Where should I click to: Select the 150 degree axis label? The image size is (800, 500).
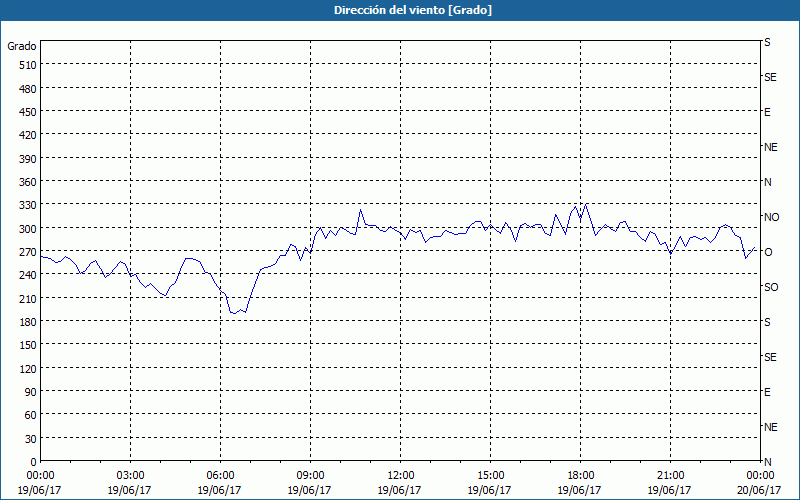[28, 345]
